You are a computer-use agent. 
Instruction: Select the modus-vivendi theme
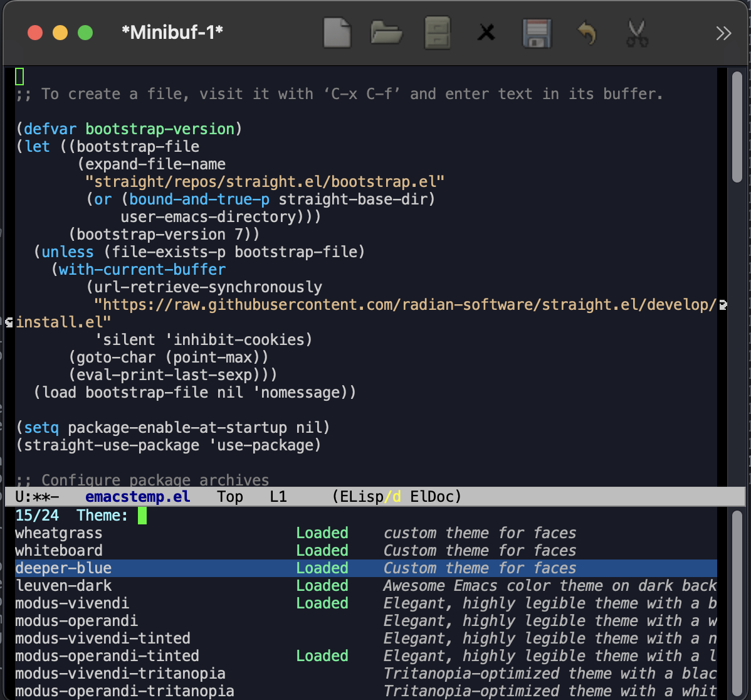72,603
